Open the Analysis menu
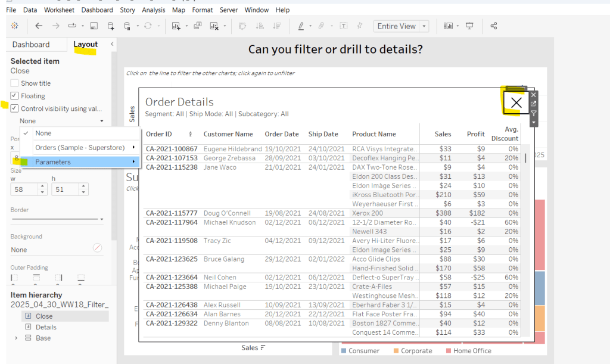Viewport: 610px width, 364px height. (154, 10)
